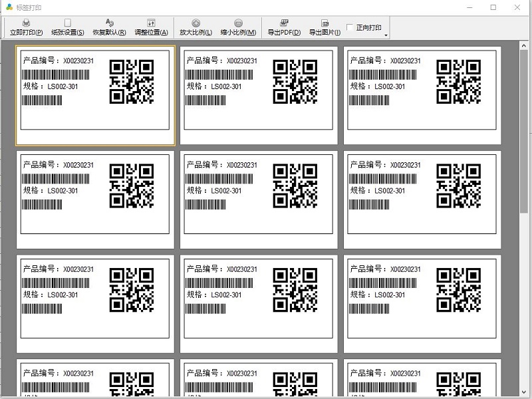Maximize the 标签打印 window
The image size is (532, 399).
(x=493, y=7)
